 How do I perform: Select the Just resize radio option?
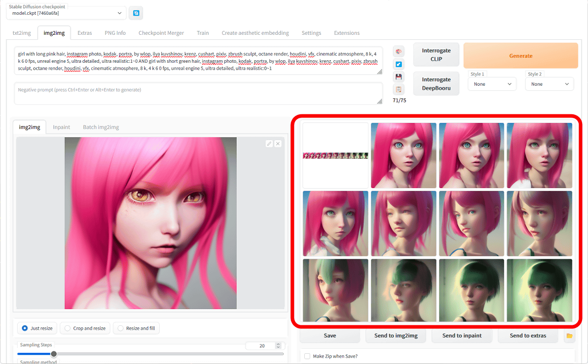tap(25, 328)
